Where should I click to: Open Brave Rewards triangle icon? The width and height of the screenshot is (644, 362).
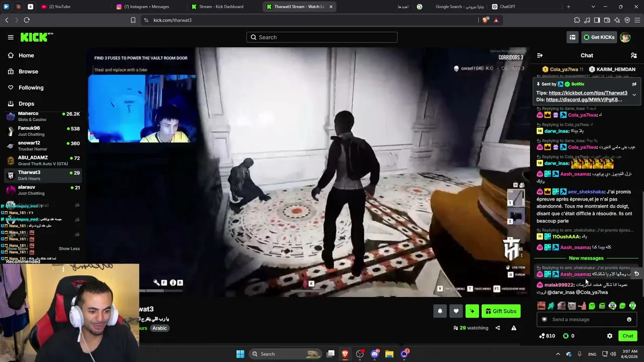point(496,20)
